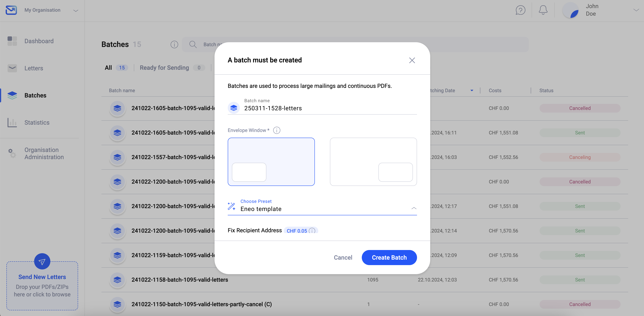Click Organisation Administration gear icon
644x316 pixels.
tap(12, 153)
